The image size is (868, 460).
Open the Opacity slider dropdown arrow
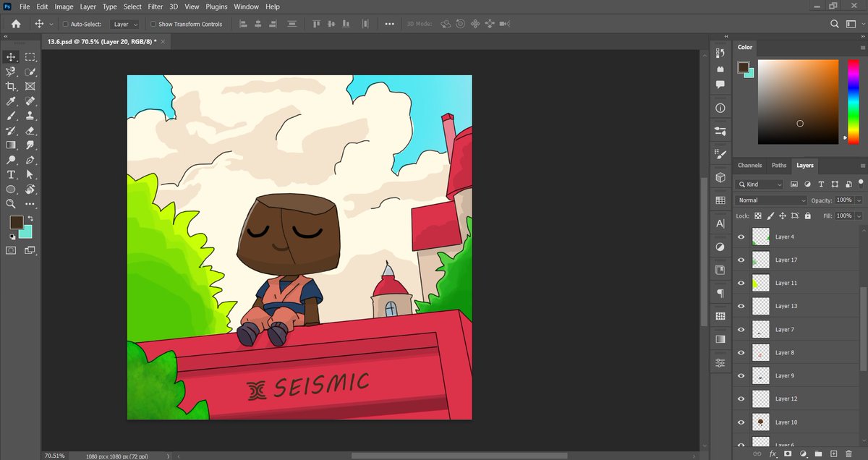coord(859,200)
